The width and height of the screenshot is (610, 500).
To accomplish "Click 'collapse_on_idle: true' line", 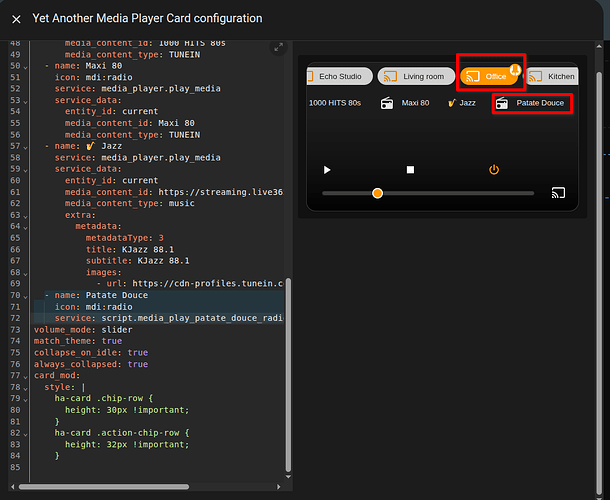I will pyautogui.click(x=91, y=353).
